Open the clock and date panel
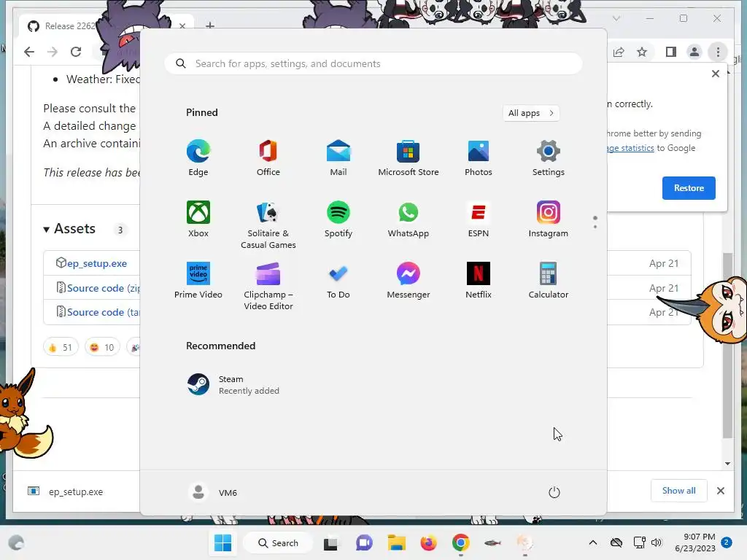Image resolution: width=747 pixels, height=560 pixels. (695, 542)
